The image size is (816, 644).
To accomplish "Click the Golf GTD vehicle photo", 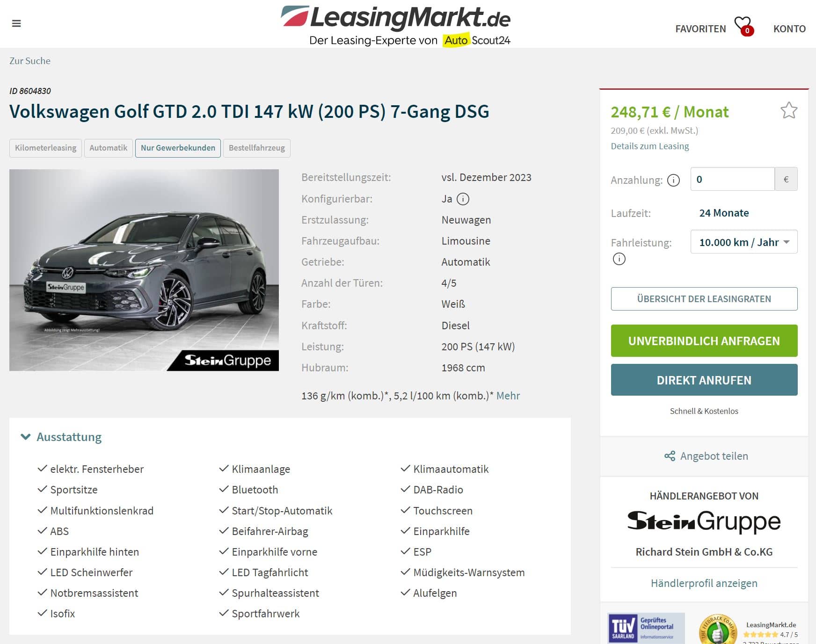I will point(144,270).
